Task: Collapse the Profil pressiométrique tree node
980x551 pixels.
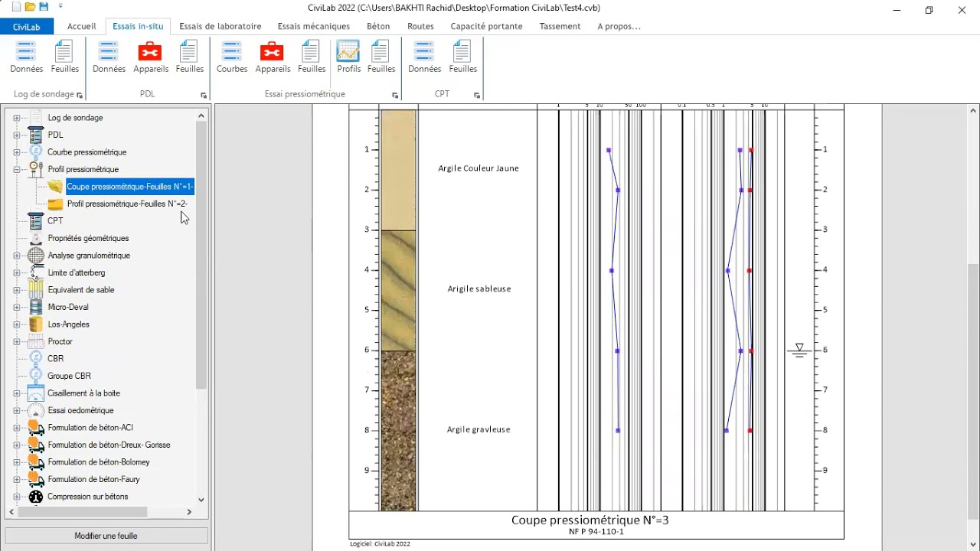Action: click(x=17, y=169)
